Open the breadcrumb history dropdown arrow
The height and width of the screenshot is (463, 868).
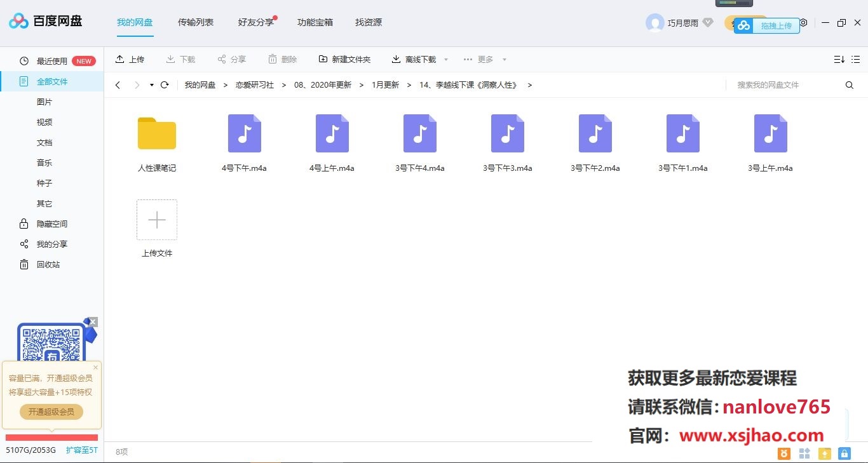click(x=151, y=84)
